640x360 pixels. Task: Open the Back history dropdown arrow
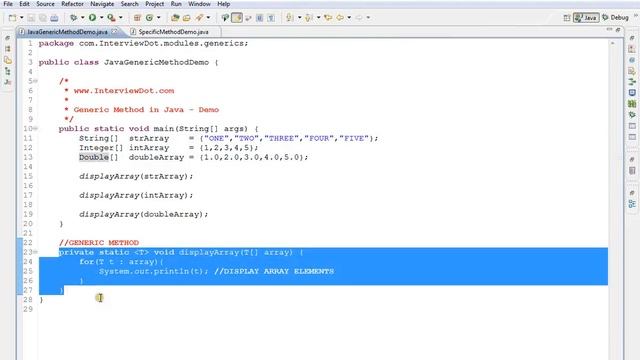point(349,18)
